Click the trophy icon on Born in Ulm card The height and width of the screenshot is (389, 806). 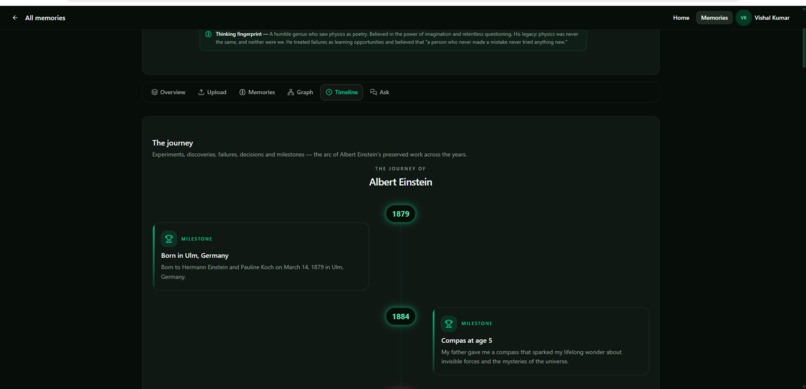[x=169, y=239]
